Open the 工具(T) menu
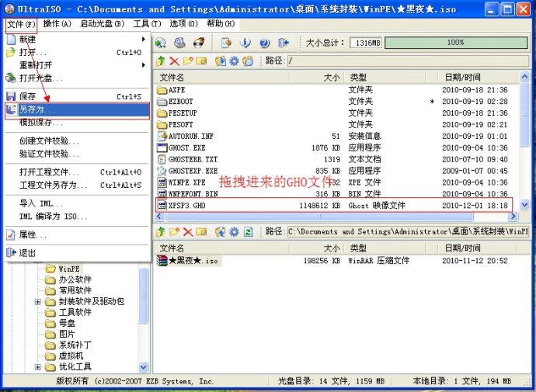Viewport: 536px width, 392px height. point(147,23)
